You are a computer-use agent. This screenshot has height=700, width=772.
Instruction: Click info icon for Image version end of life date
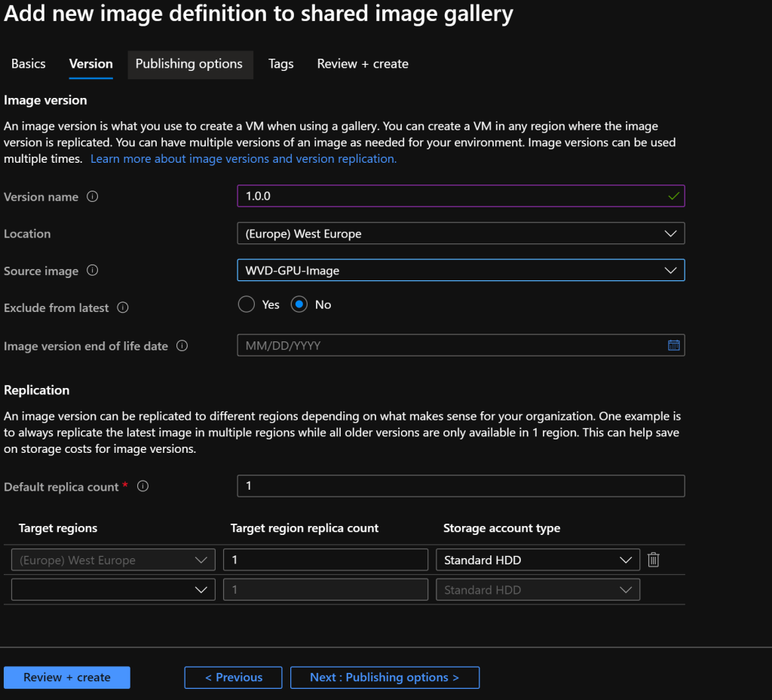[x=182, y=346]
